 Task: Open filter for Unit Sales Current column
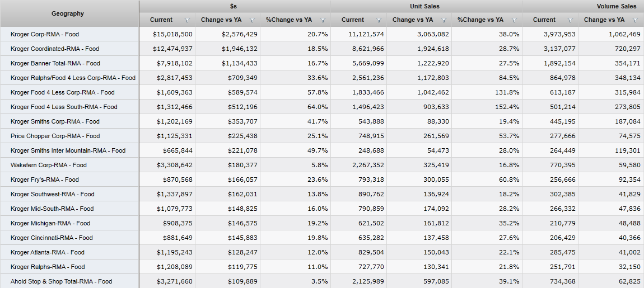click(379, 20)
